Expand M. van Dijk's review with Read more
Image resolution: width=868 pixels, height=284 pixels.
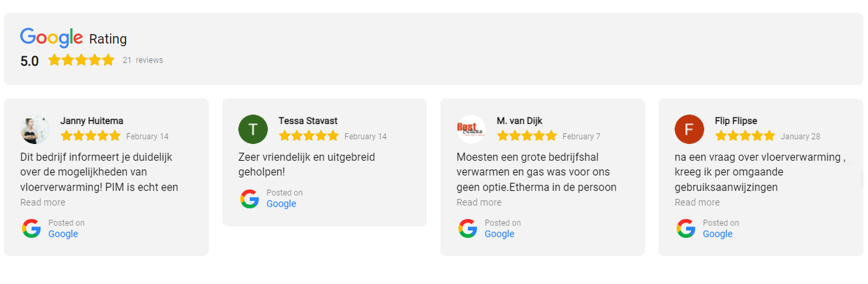click(x=479, y=203)
